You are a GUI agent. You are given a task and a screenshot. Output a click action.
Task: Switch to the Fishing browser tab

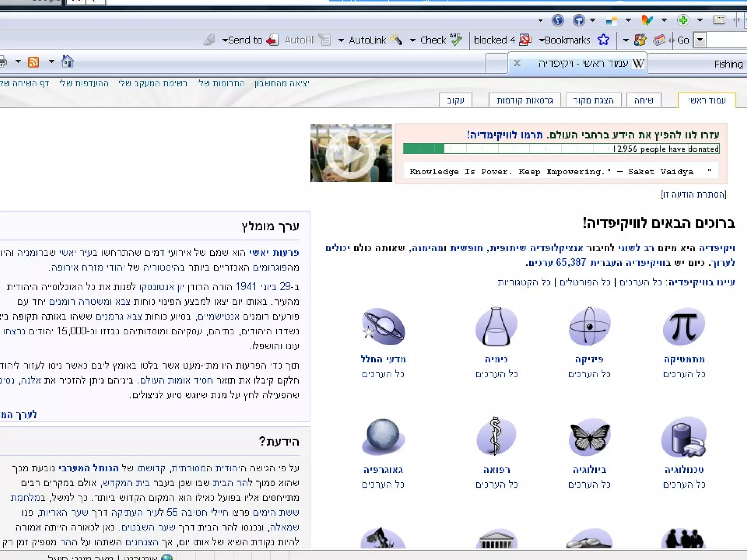pyautogui.click(x=728, y=64)
